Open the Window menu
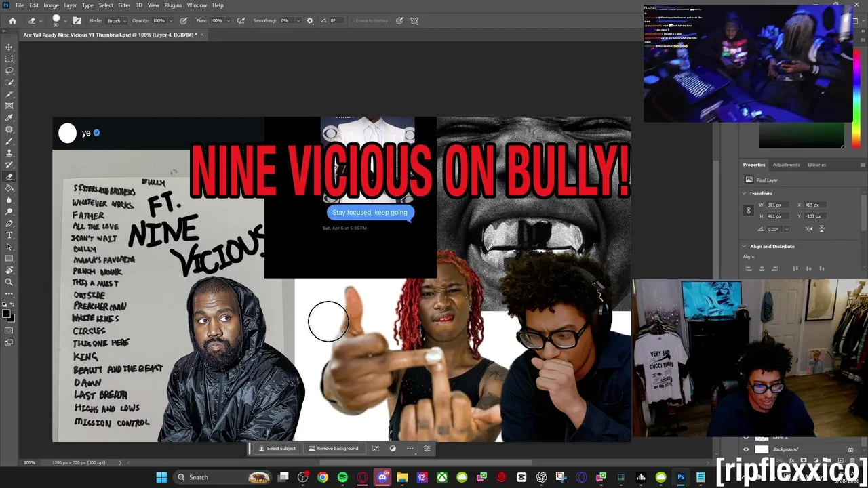The image size is (868, 488). (x=197, y=5)
